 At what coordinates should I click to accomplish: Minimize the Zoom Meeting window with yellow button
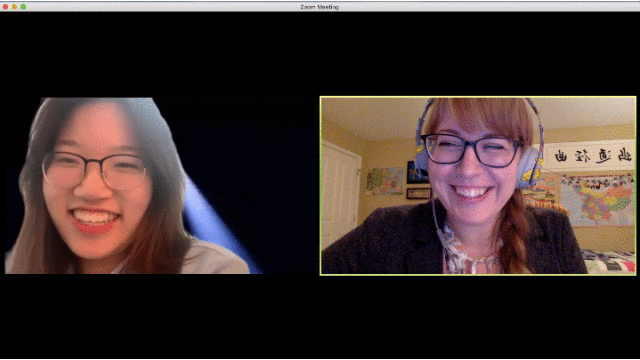point(14,7)
